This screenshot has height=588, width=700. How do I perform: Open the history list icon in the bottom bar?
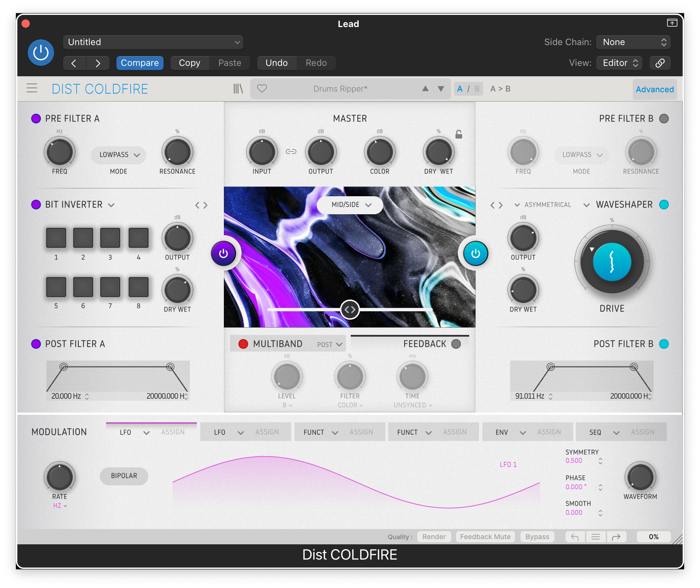pyautogui.click(x=596, y=537)
